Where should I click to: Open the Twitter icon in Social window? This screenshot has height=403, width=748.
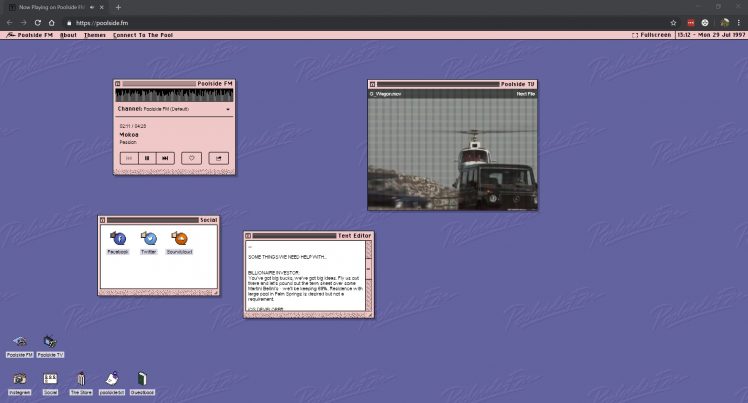149,239
